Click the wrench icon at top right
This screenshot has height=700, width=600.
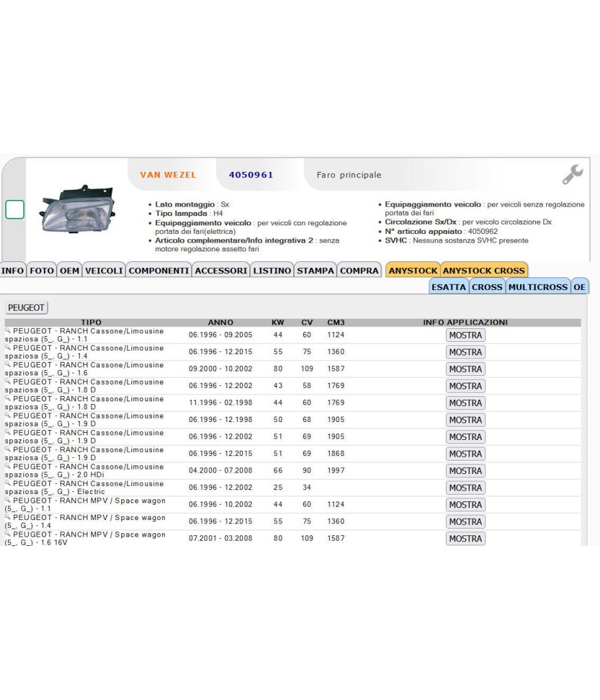point(572,174)
